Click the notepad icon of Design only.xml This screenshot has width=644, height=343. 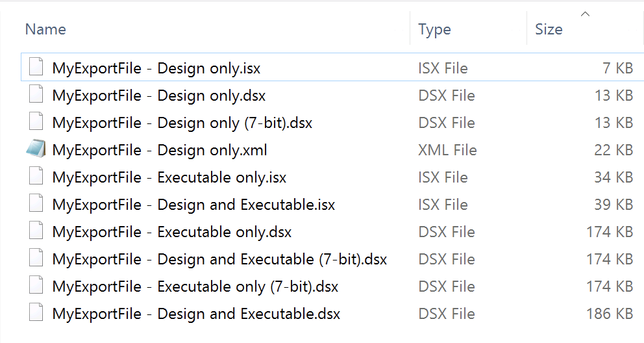pos(36,150)
